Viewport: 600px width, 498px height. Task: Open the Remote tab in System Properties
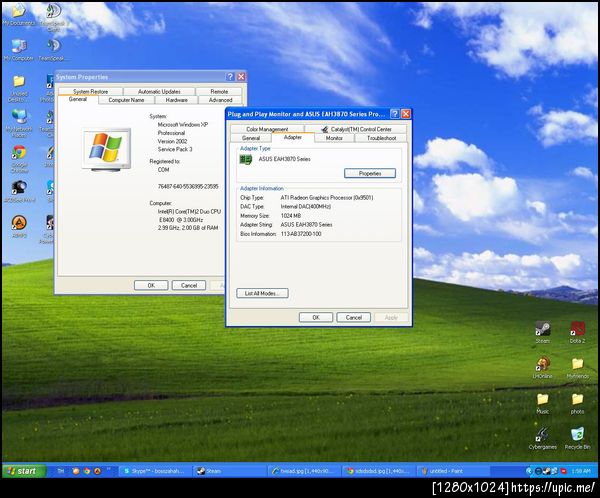(219, 91)
